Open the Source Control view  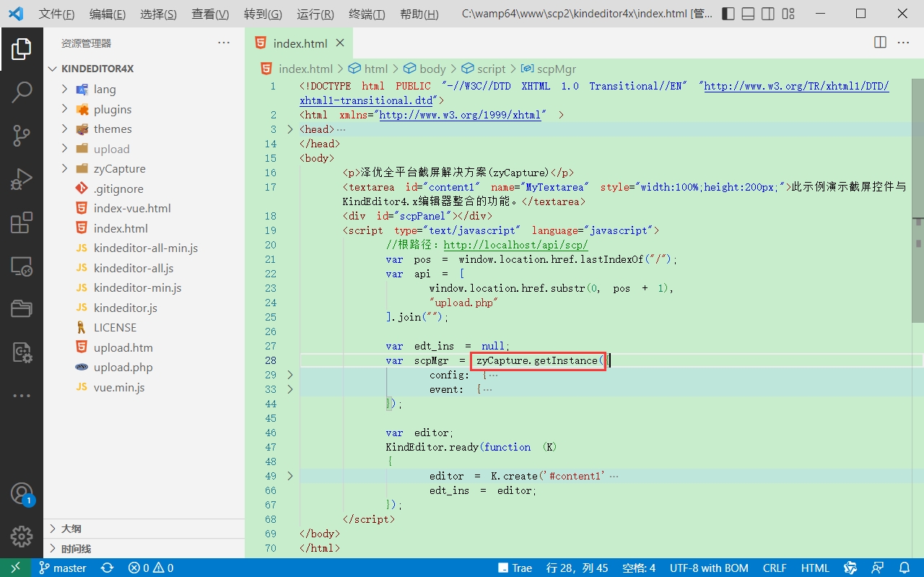coord(22,135)
